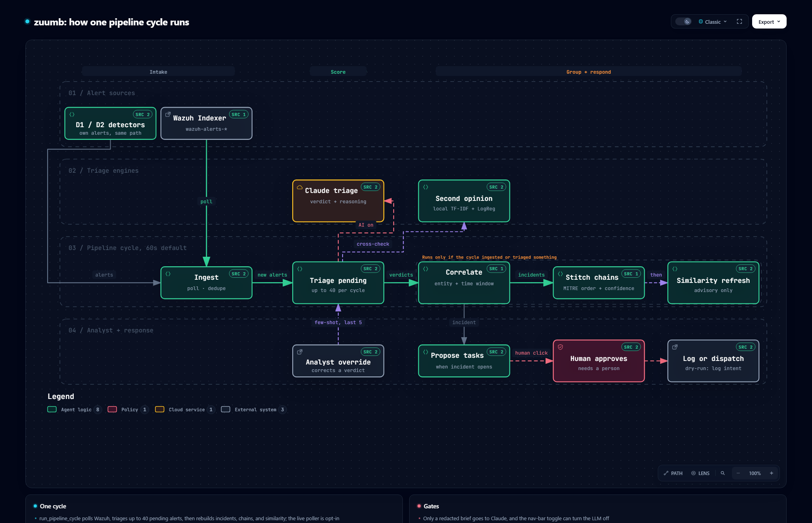
Task: Select the Similarity refresh node title
Action: (x=713, y=281)
